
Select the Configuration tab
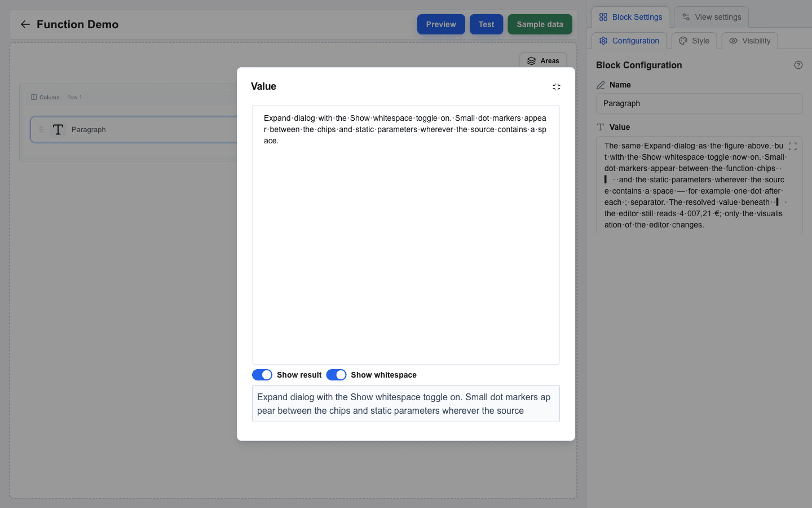(x=629, y=41)
